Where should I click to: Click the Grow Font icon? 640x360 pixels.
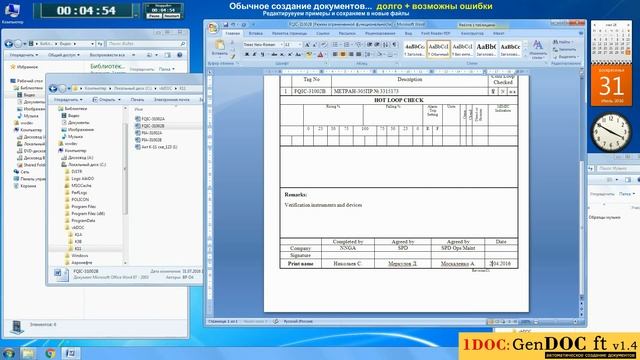(307, 44)
